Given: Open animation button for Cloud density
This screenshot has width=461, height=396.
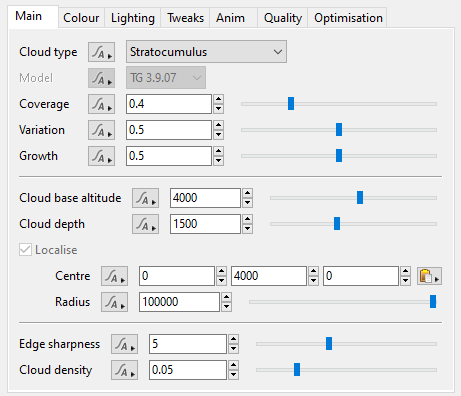Looking at the screenshot, I should [x=124, y=370].
